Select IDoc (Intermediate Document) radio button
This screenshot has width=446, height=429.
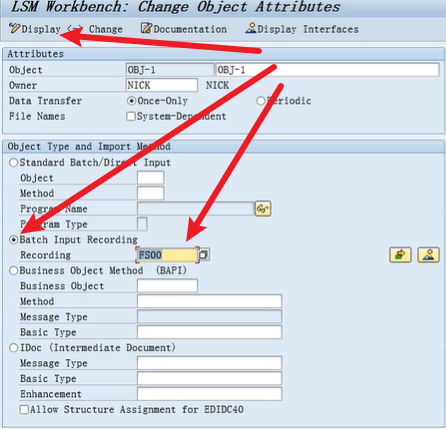coord(13,348)
